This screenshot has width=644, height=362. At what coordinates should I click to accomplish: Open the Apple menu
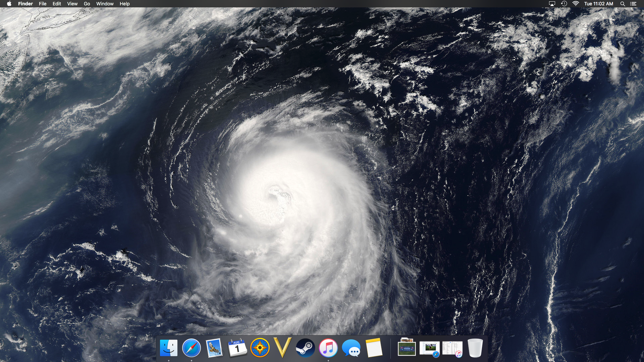(x=9, y=4)
